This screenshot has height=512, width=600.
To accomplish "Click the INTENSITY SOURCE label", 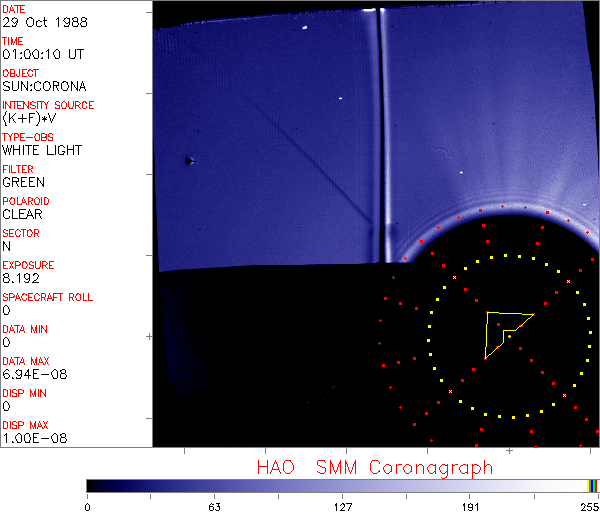I will pos(48,105).
